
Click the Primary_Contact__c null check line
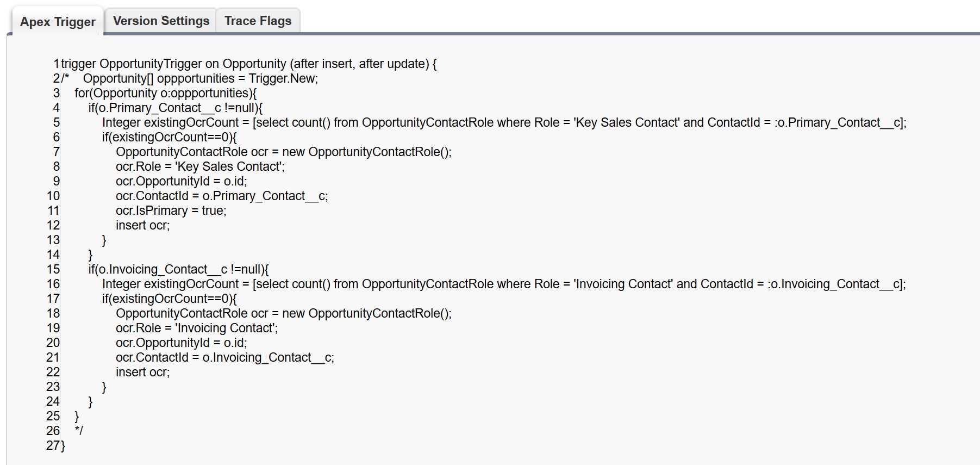point(175,108)
